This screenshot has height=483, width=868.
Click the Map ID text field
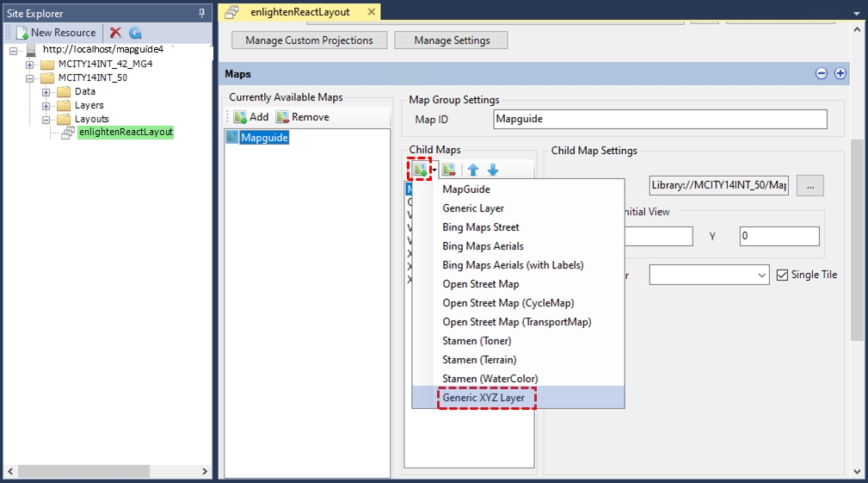(x=660, y=120)
